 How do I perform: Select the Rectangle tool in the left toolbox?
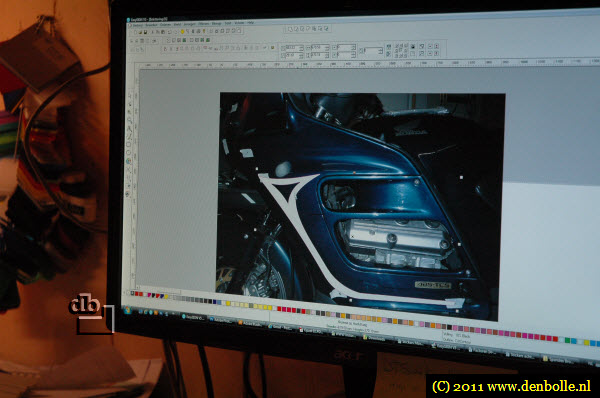click(x=128, y=144)
